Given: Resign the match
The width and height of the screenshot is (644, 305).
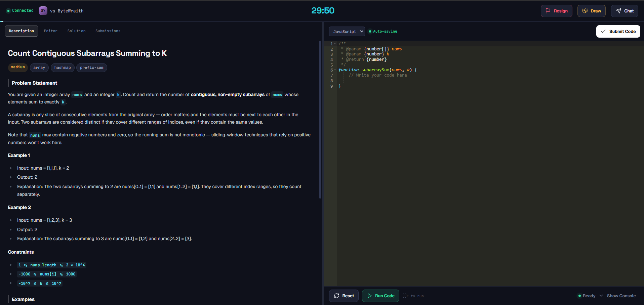Looking at the screenshot, I should [556, 11].
